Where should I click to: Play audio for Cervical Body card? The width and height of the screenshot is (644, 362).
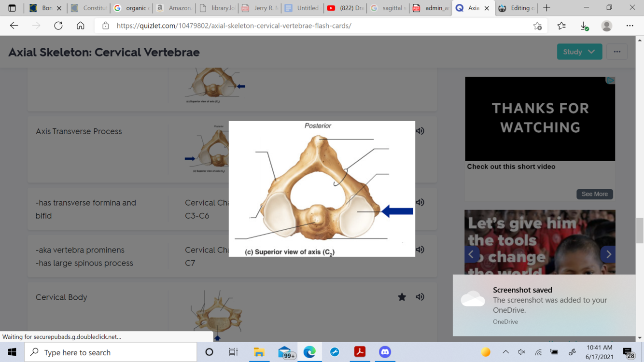pyautogui.click(x=420, y=297)
